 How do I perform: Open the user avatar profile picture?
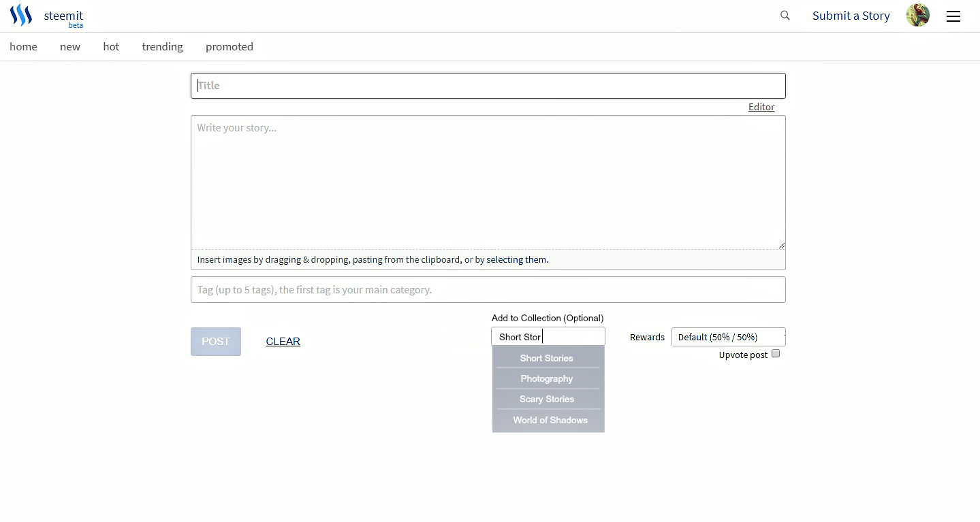tap(918, 15)
